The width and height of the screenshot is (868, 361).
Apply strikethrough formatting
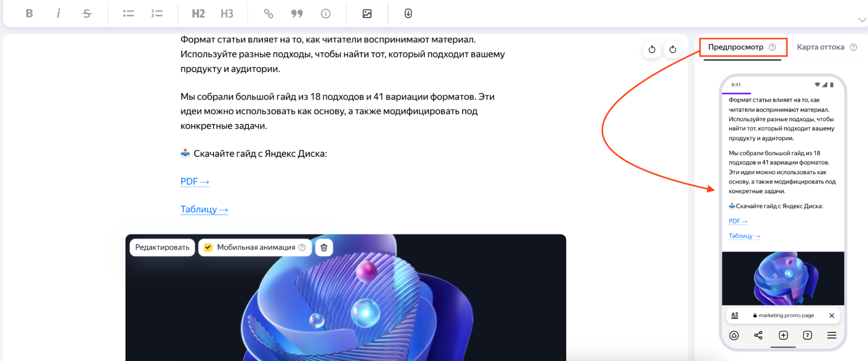[87, 13]
